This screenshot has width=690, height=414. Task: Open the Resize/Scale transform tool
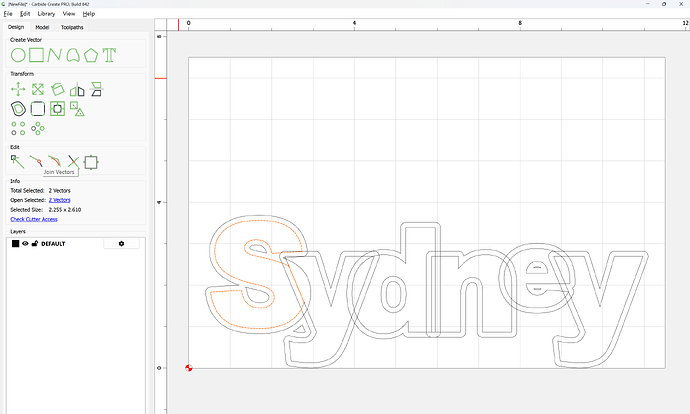[x=37, y=90]
